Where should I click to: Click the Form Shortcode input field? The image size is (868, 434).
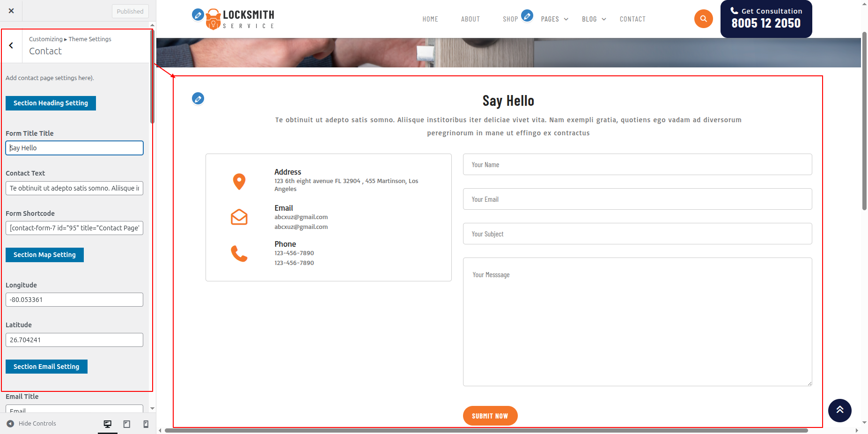pyautogui.click(x=74, y=228)
